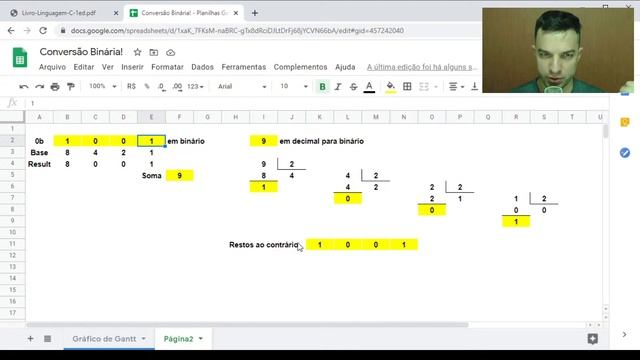
Task: Format as currency R$
Action: click(x=131, y=87)
